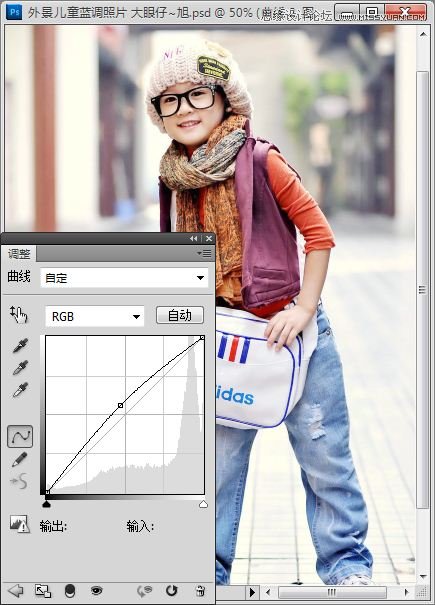Click the top-right curve endpoint
Viewport: 435px width, 605px height.
[202, 338]
